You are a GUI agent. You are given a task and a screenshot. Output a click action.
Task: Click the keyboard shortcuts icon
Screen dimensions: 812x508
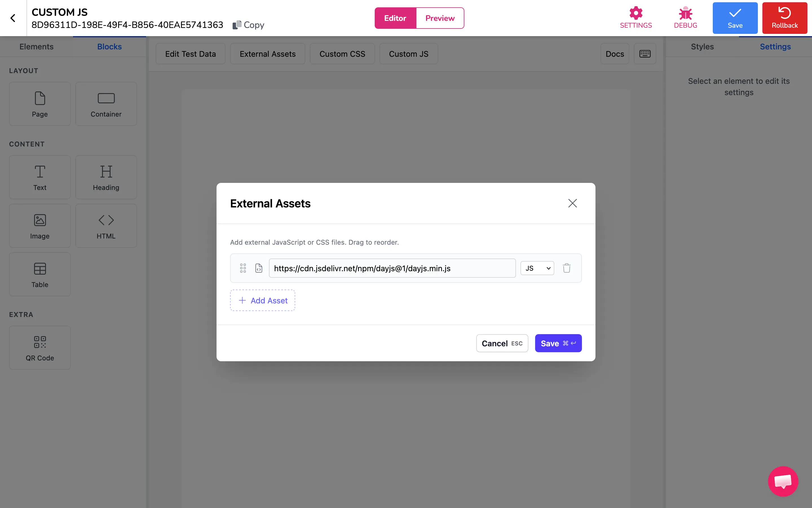645,54
